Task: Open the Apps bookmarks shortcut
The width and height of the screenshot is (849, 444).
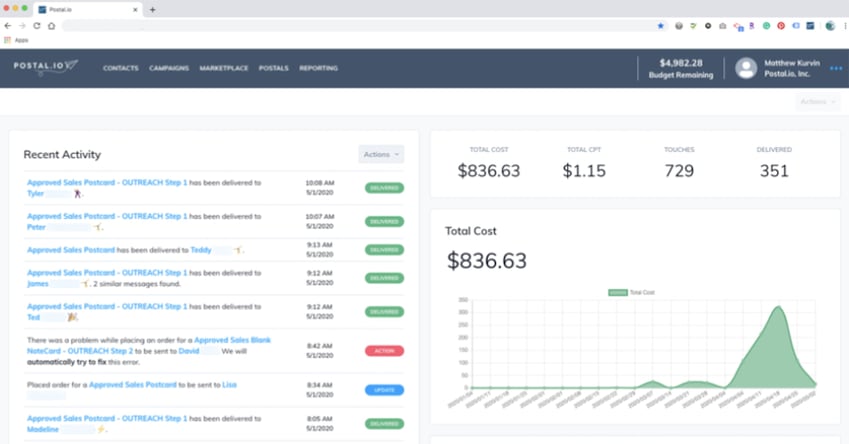Action: tap(16, 40)
